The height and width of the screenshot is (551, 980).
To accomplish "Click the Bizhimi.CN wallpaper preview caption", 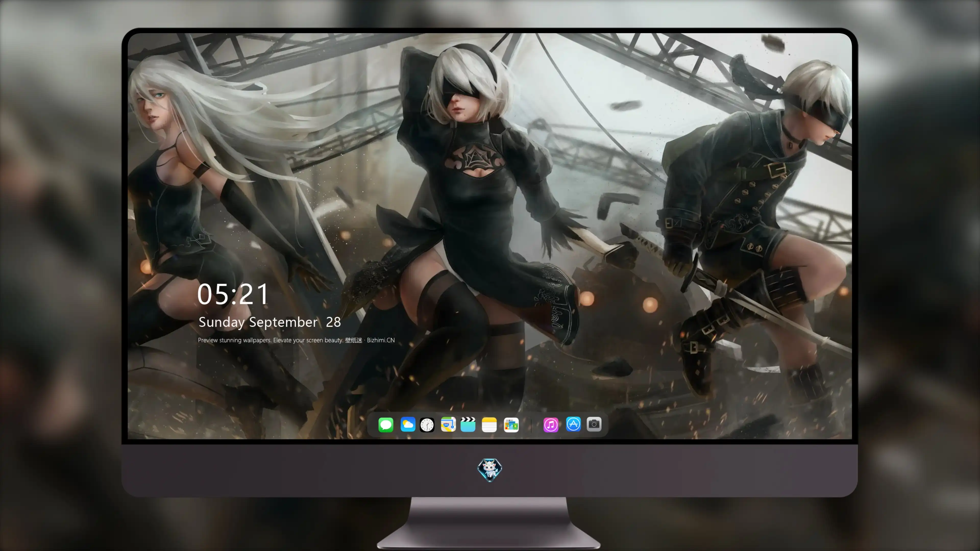I will point(296,340).
